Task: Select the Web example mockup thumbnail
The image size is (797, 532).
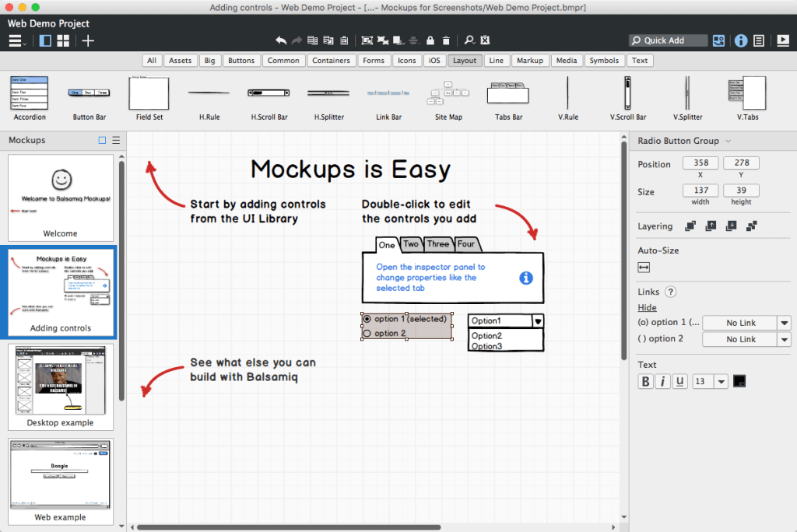Action: (x=61, y=476)
